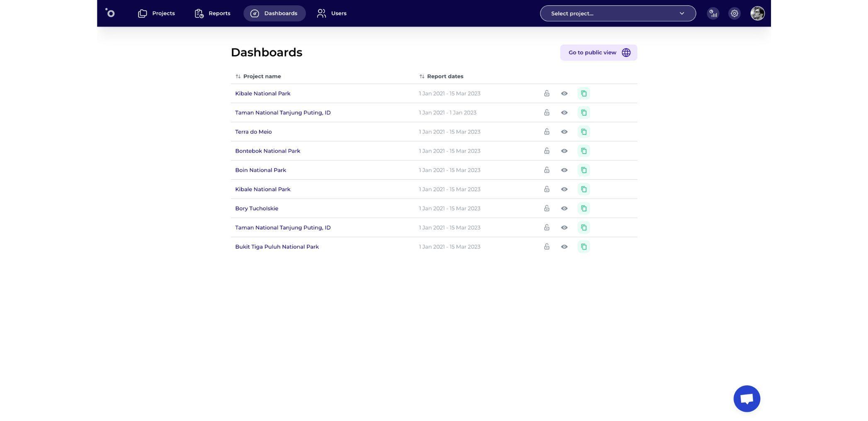Open the Terra do Meio dashboard
Screen dimensions: 868x421
253,132
